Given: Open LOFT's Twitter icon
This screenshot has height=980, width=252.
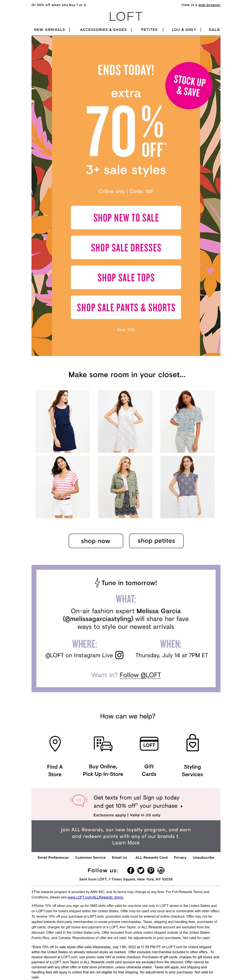Looking at the screenshot, I should (141, 870).
